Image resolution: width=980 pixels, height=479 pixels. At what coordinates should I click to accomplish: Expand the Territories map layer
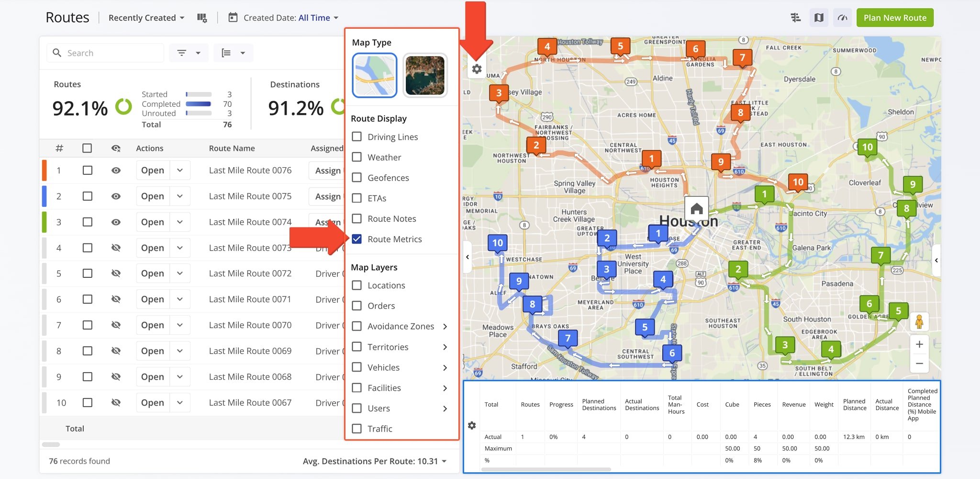coord(445,347)
